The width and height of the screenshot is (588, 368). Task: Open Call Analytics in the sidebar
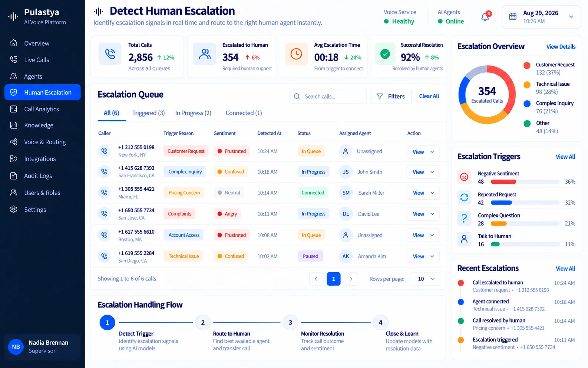click(x=42, y=109)
